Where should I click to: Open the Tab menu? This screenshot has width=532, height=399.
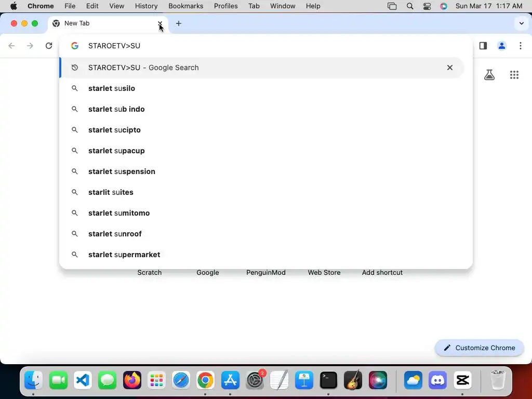point(254,6)
